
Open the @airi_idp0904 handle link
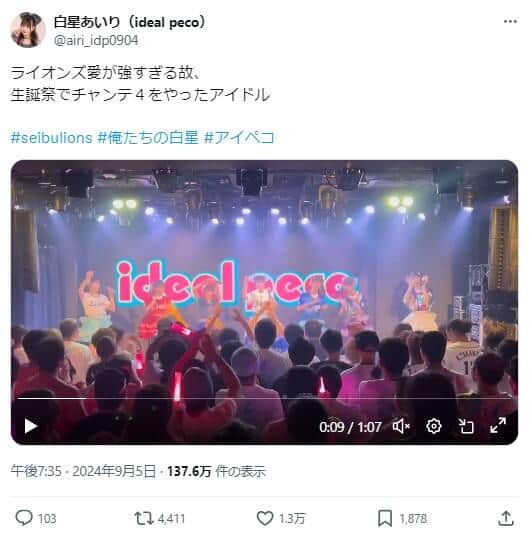(96, 41)
